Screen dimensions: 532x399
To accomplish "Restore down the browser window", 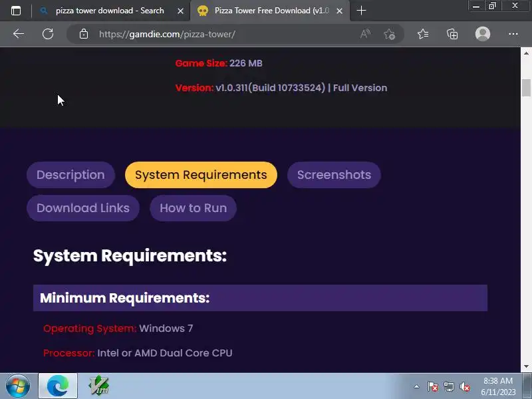I will (492, 6).
